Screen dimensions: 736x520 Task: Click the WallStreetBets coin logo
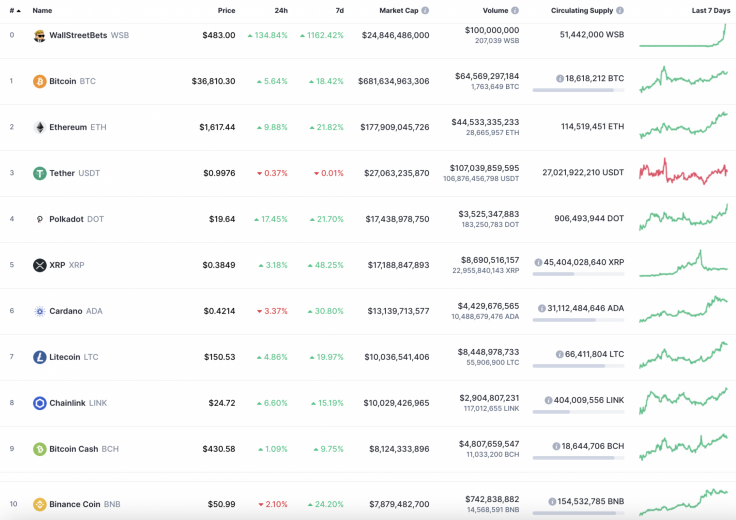(39, 36)
